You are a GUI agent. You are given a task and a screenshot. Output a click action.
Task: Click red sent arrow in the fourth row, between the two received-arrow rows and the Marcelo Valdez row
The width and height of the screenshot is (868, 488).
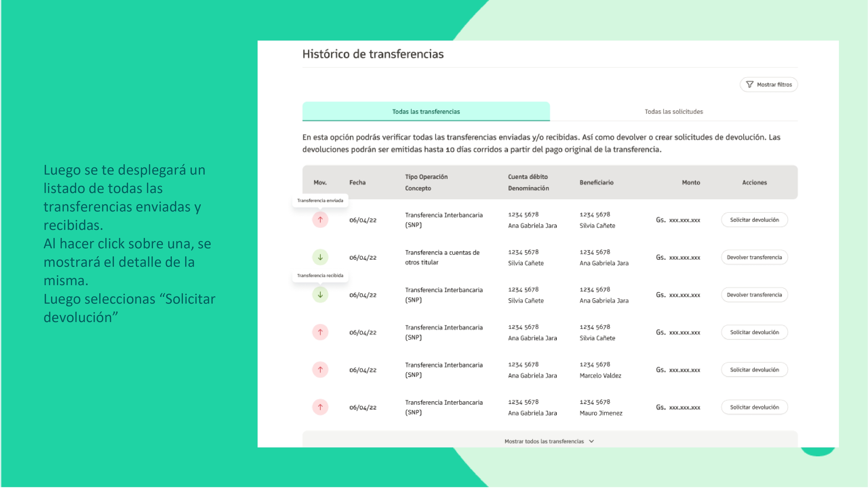coord(320,332)
